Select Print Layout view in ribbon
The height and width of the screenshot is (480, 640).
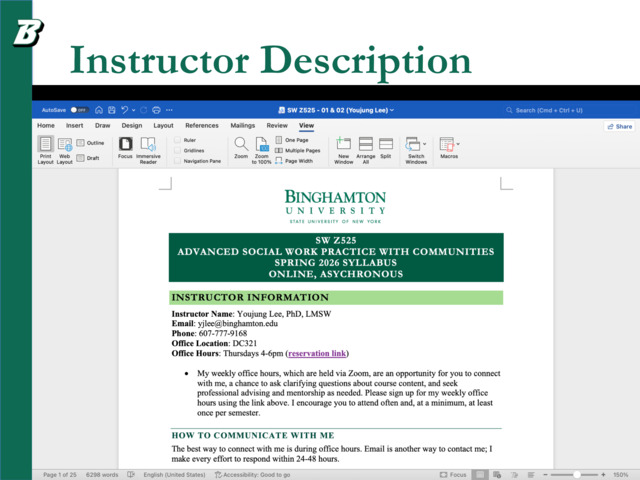pos(46,150)
